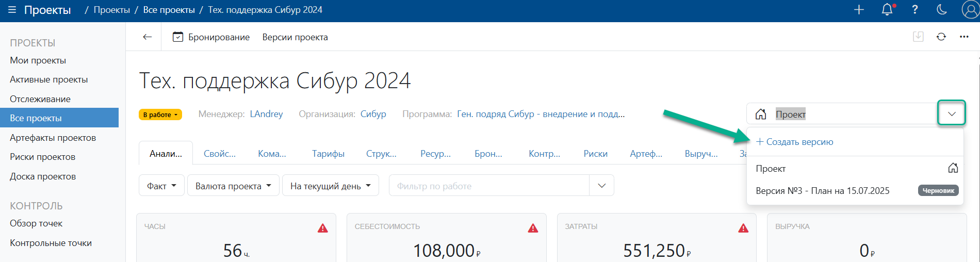The image size is (980, 262).
Task: Collapse the version selector dropdown chevron
Action: coord(952,113)
